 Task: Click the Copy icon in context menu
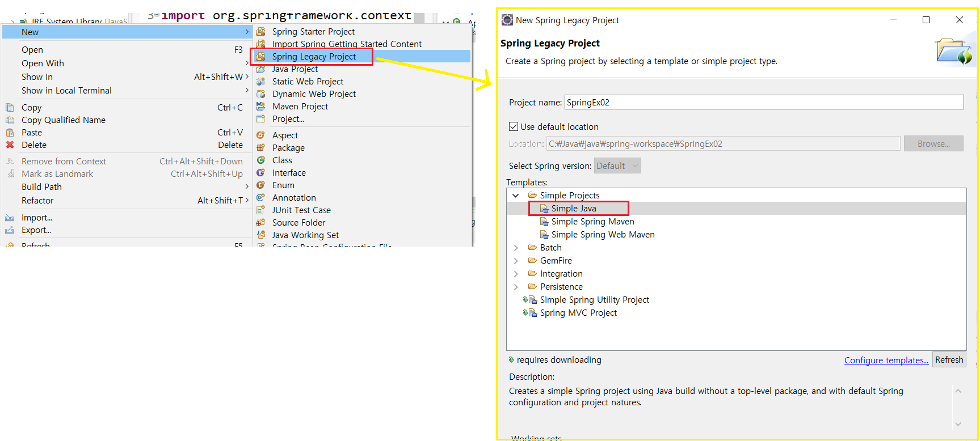pyautogui.click(x=10, y=107)
